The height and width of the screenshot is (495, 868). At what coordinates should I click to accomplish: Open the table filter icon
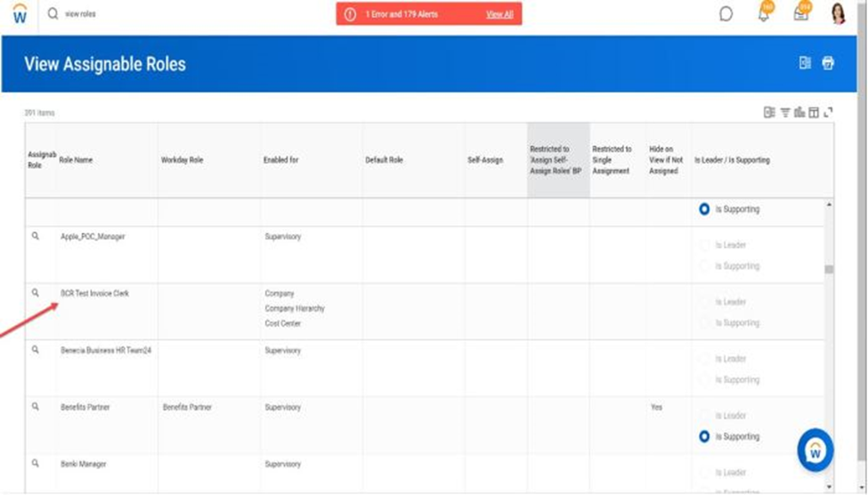click(x=785, y=112)
